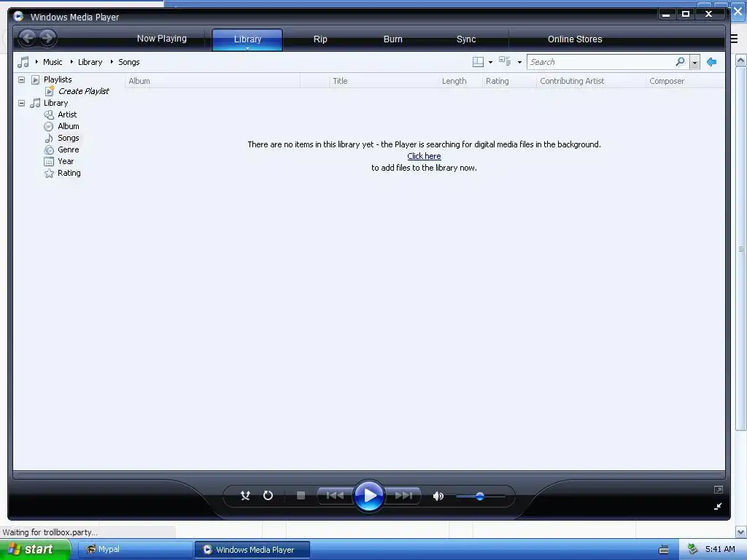Click the Create Playlist icon
The width and height of the screenshot is (747, 560).
[x=50, y=90]
